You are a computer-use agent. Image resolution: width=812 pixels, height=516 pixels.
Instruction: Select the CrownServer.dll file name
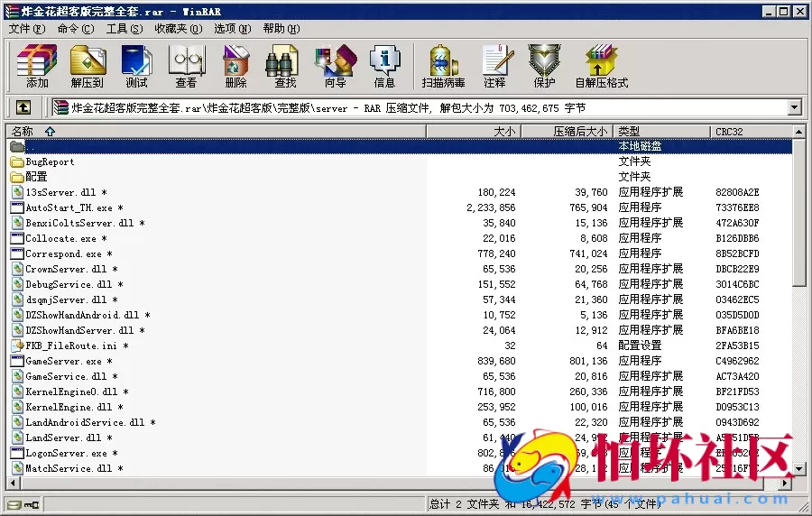(x=71, y=269)
